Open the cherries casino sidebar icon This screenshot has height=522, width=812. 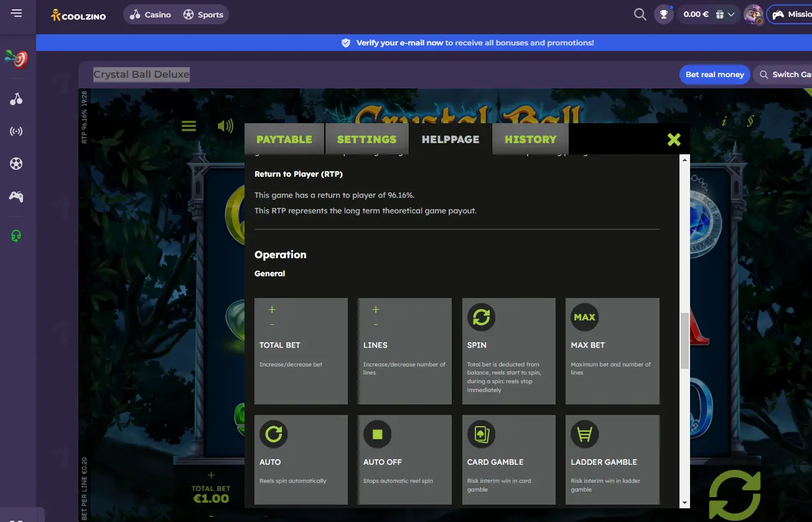coord(17,99)
